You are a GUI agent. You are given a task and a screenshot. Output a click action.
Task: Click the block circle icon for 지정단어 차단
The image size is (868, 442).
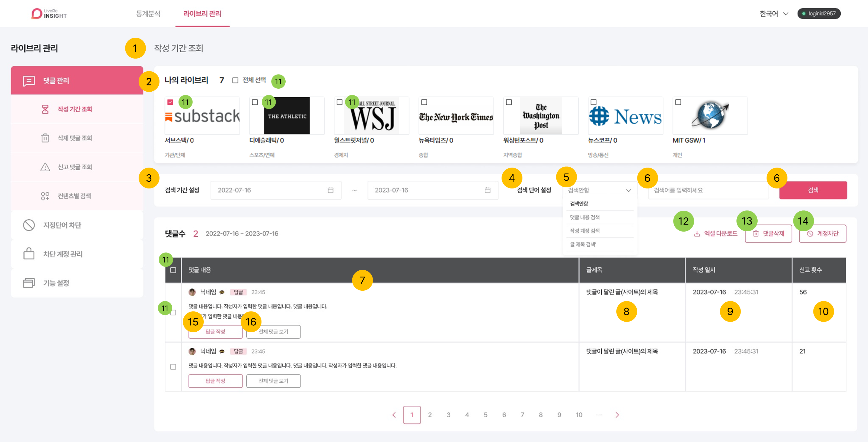pyautogui.click(x=29, y=225)
